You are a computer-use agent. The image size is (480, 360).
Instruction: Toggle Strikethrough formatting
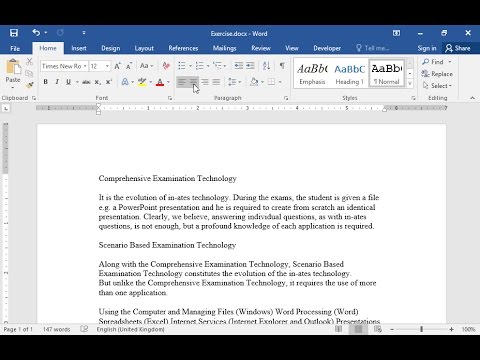(86, 82)
